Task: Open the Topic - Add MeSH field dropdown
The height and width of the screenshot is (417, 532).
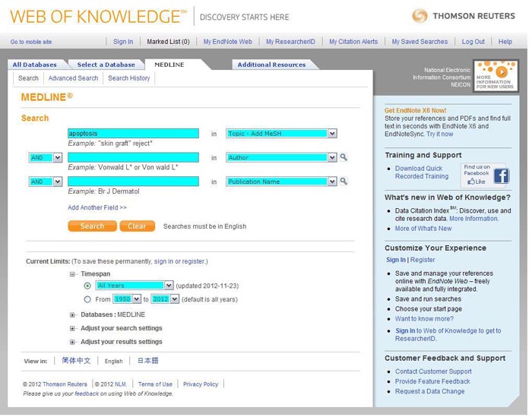Action: 281,134
